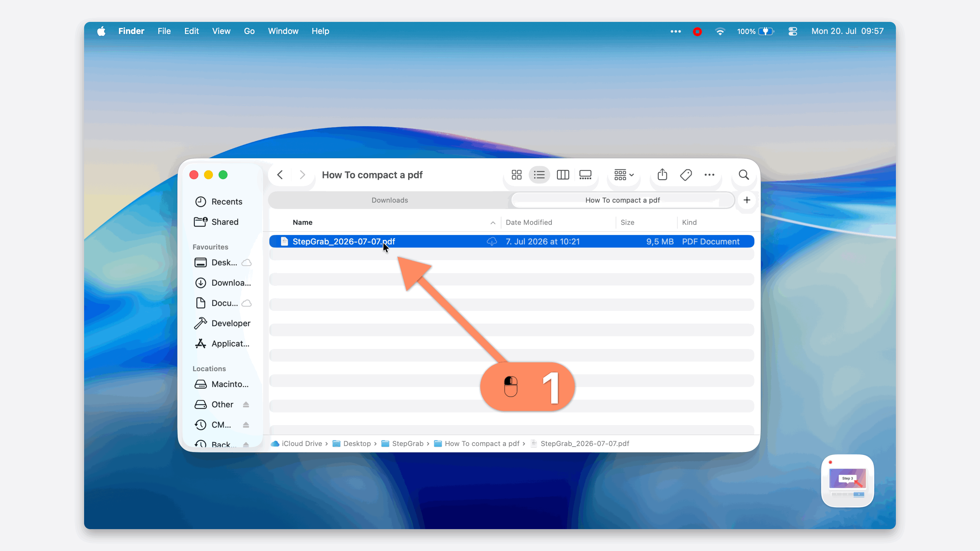The height and width of the screenshot is (551, 980).
Task: Click the red recording indicator in menu bar
Action: 697,31
